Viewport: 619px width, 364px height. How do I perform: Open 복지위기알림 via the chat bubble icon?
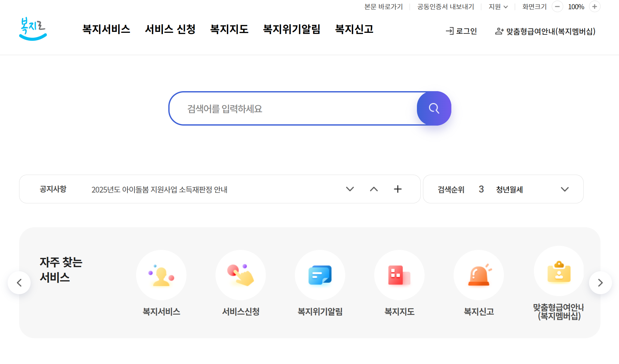click(x=320, y=275)
